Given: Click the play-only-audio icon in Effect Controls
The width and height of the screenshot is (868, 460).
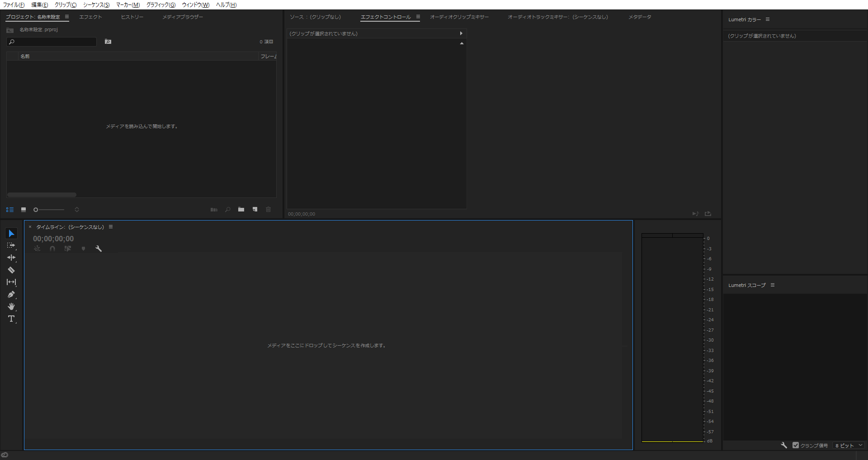Looking at the screenshot, I should (x=695, y=214).
